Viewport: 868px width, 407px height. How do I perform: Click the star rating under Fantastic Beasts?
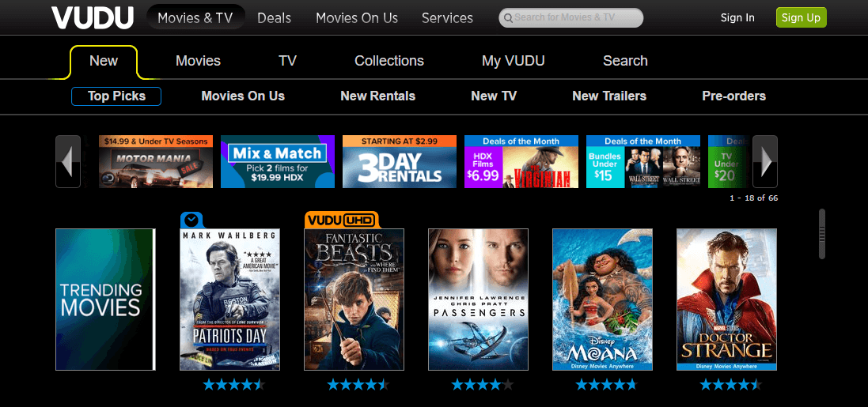pyautogui.click(x=358, y=384)
